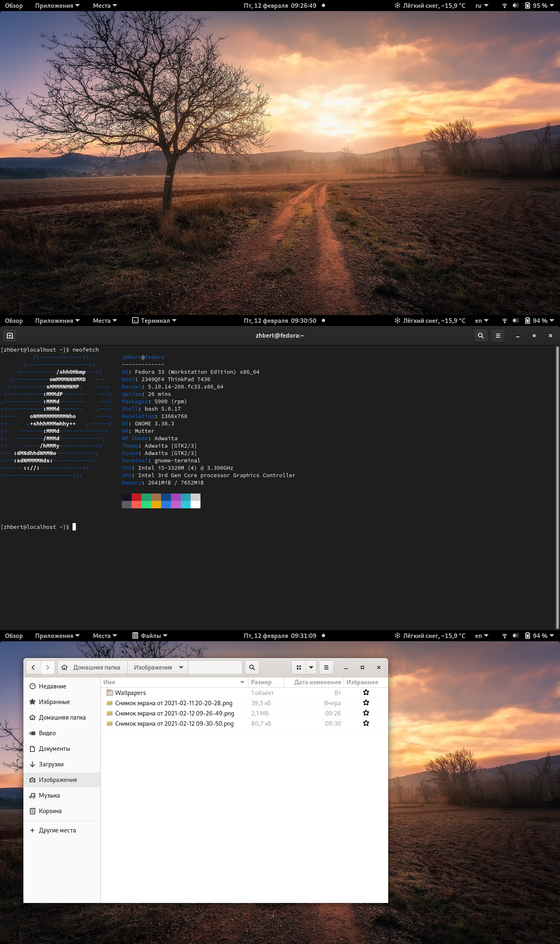The width and height of the screenshot is (560, 944).
Task: Select the file Снимок экрана от 2021-02-12 09-30-50.png
Action: point(244,723)
